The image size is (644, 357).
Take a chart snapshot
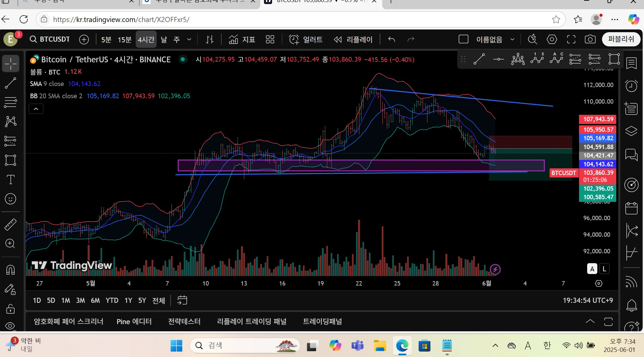click(x=590, y=39)
